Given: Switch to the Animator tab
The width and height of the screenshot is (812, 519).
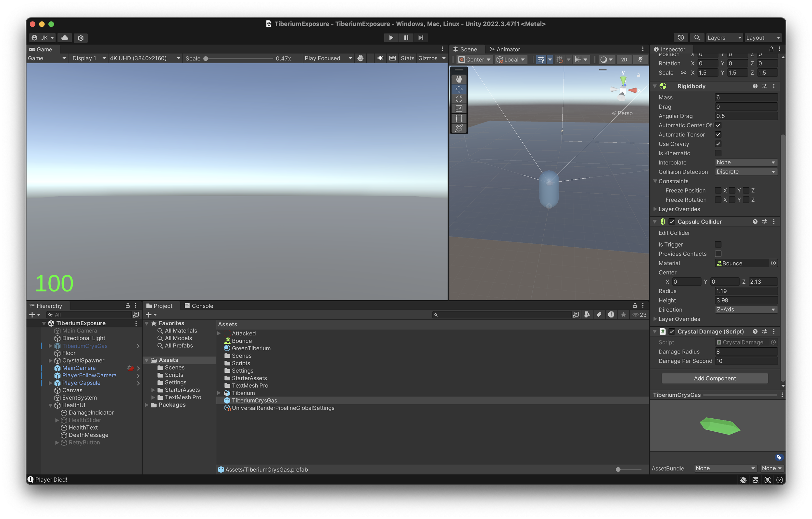Looking at the screenshot, I should 504,49.
